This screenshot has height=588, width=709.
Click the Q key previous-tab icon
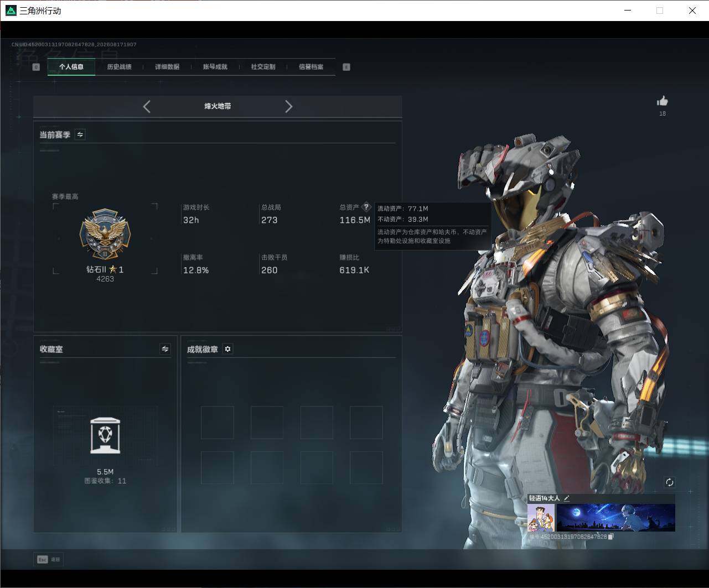tap(36, 67)
